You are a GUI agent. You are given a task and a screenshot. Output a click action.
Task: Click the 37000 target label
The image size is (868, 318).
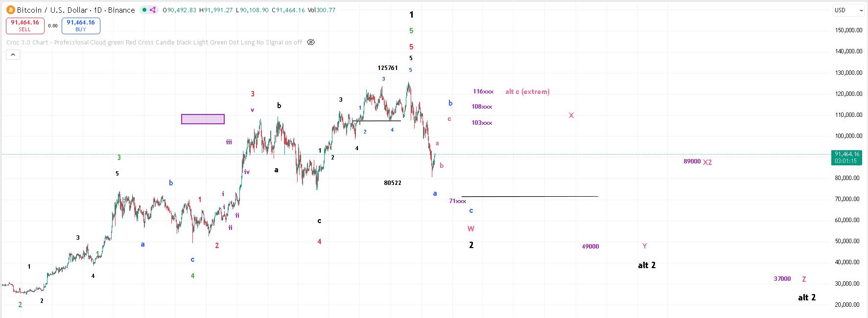782,279
